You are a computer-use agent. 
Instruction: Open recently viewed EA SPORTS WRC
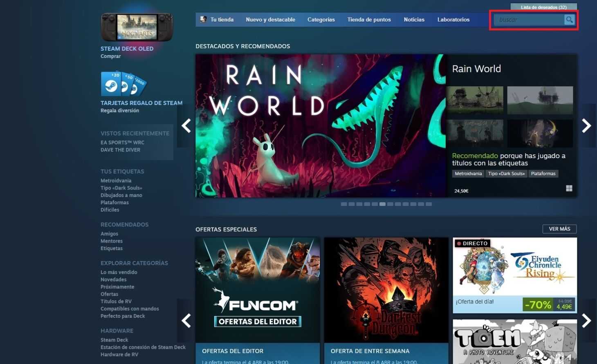[122, 143]
